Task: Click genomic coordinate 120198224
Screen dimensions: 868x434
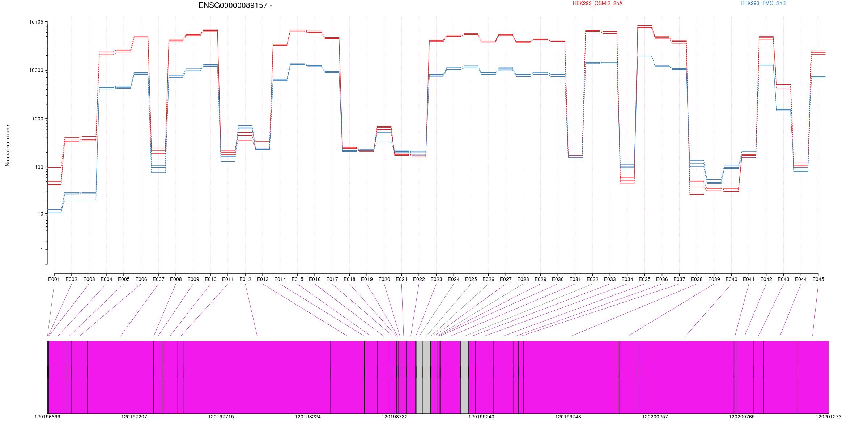Action: pos(308,417)
